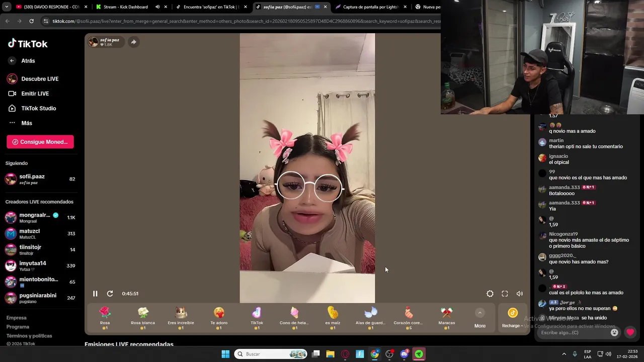This screenshot has width=644, height=362.
Task: Open File Explorer from the taskbar
Action: [x=331, y=354]
